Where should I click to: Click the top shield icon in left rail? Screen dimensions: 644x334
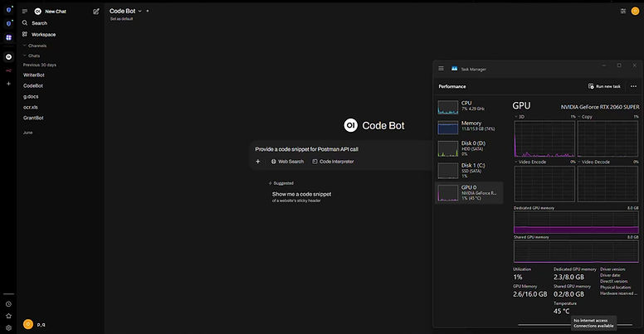point(8,10)
